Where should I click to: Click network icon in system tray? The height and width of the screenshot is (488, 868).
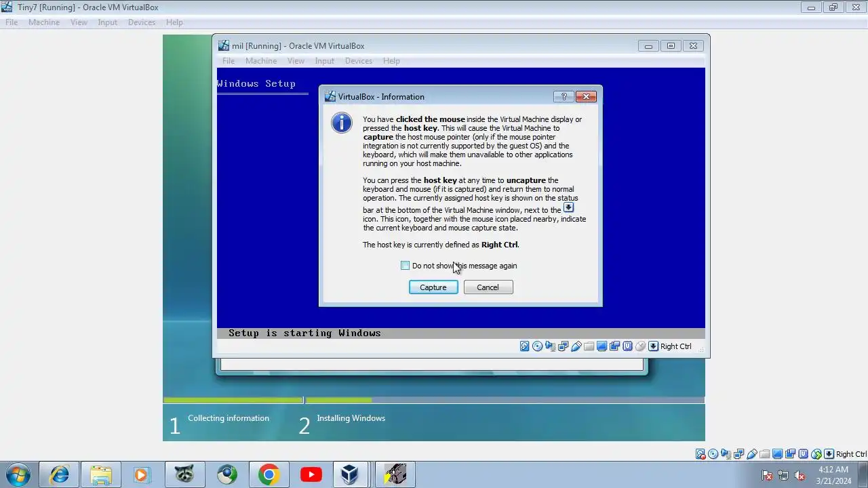click(783, 475)
